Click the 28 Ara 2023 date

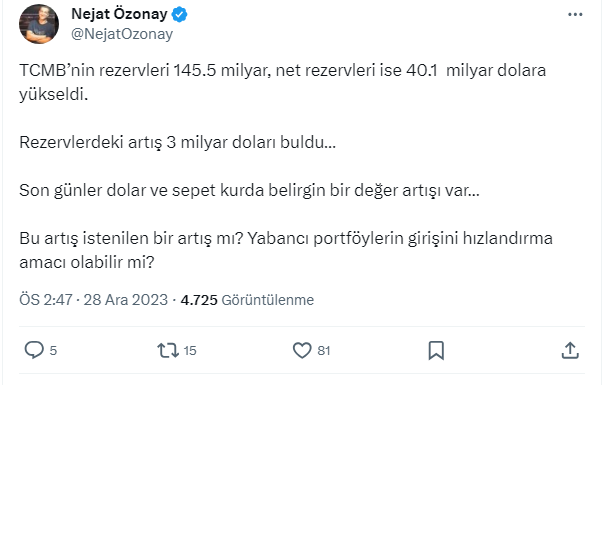click(x=127, y=300)
